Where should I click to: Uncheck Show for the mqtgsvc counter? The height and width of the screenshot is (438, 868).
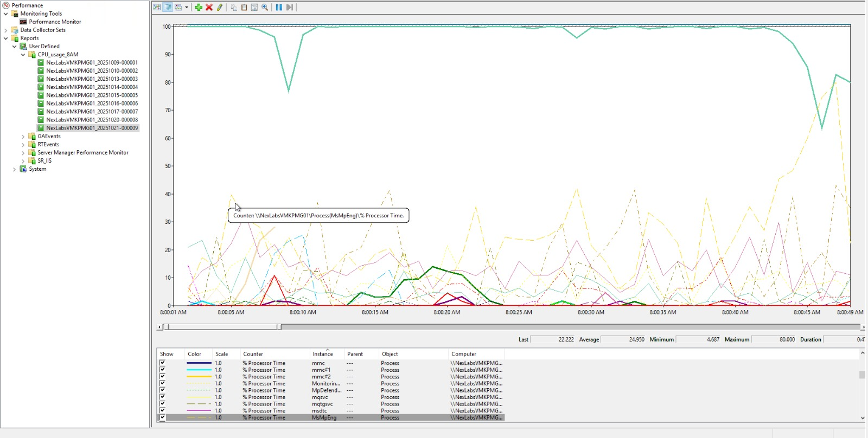[x=162, y=404]
